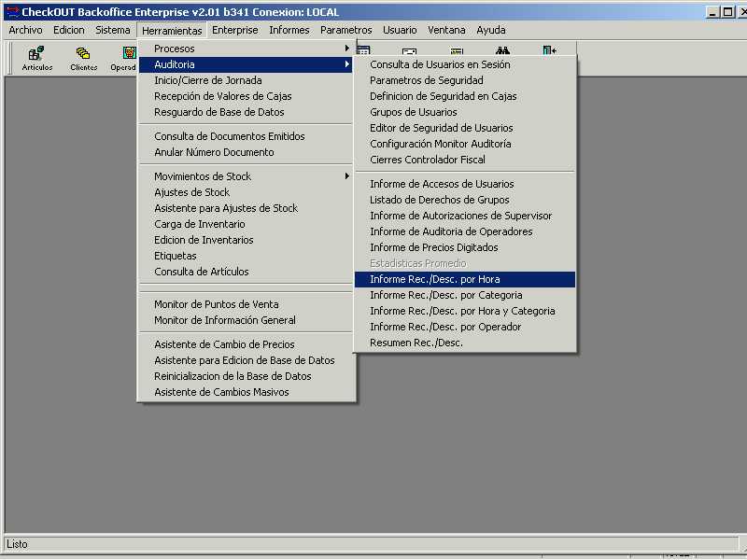Open the Usuario menu
This screenshot has height=560, width=747.
tap(400, 30)
